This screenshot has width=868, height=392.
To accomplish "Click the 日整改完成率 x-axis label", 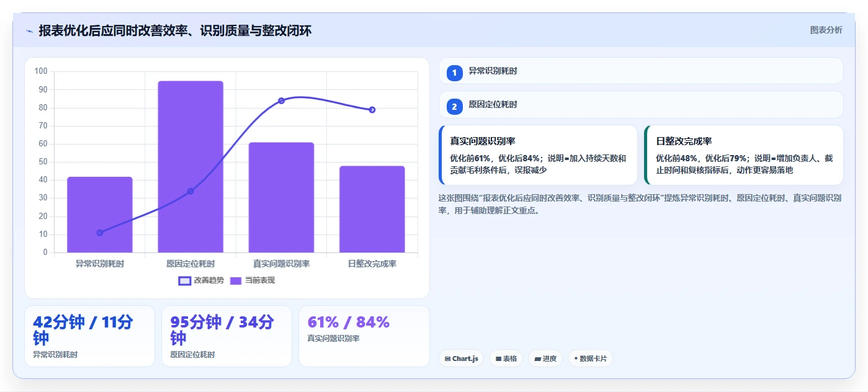I will pyautogui.click(x=372, y=264).
